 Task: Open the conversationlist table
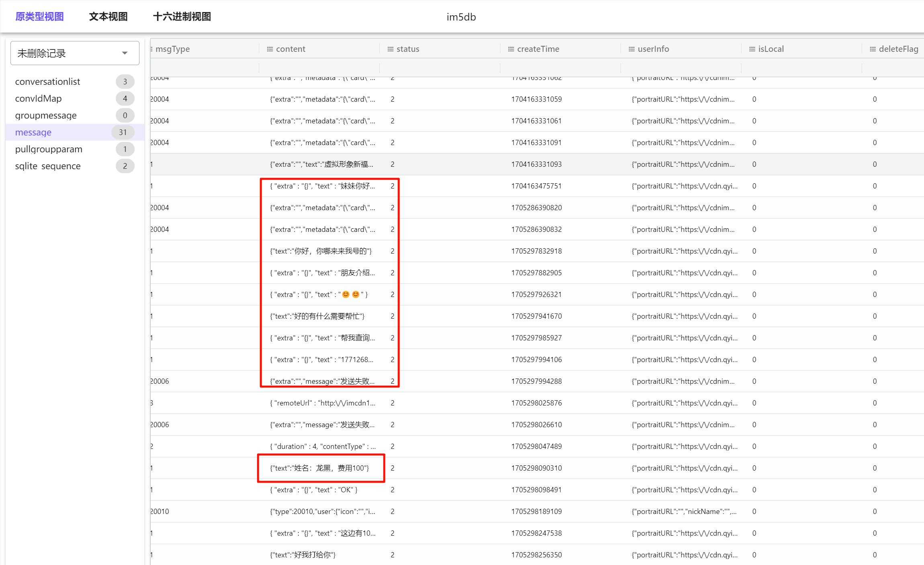click(47, 82)
